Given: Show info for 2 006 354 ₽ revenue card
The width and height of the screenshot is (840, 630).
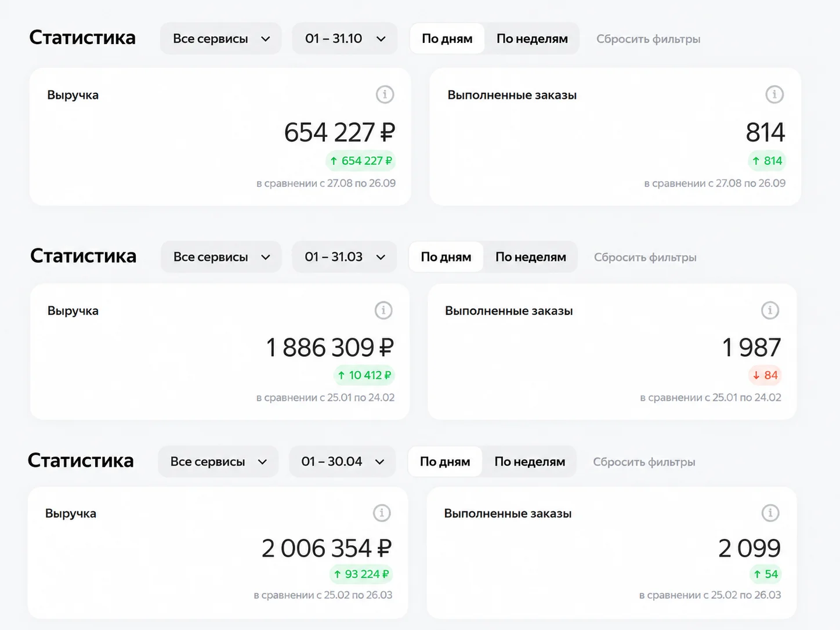Looking at the screenshot, I should (x=382, y=513).
